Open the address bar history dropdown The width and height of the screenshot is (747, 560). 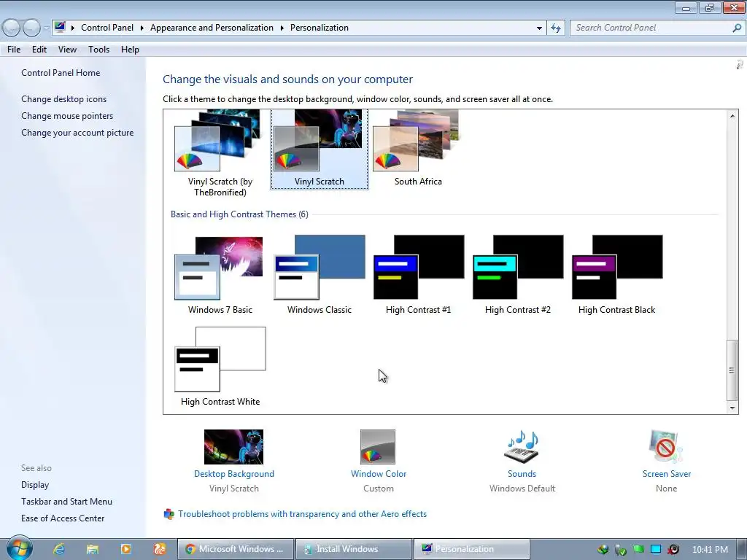539,28
